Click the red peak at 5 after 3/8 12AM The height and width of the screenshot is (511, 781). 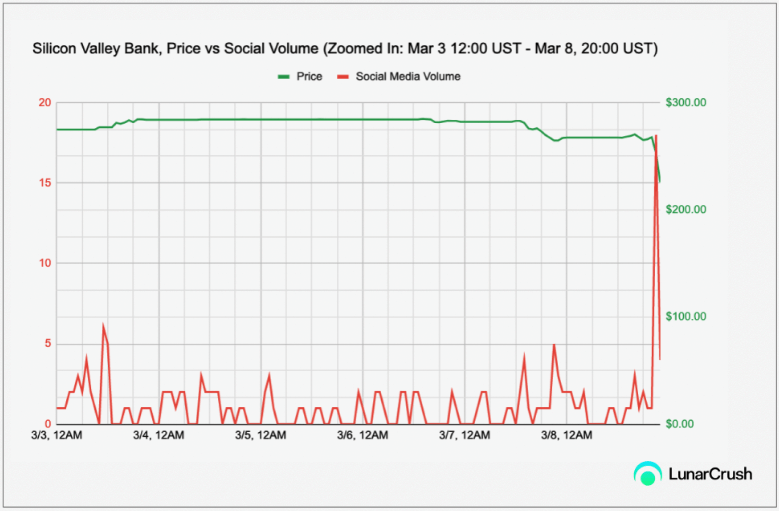554,346
